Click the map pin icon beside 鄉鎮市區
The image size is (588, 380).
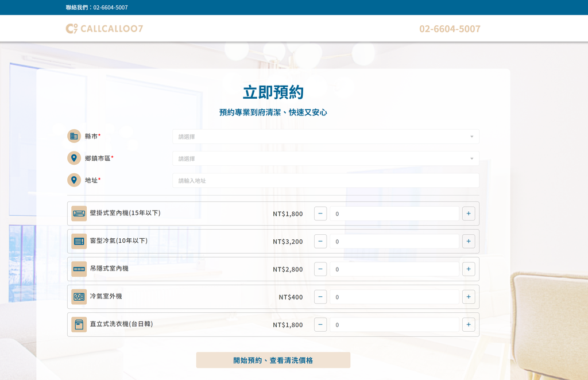pyautogui.click(x=74, y=158)
